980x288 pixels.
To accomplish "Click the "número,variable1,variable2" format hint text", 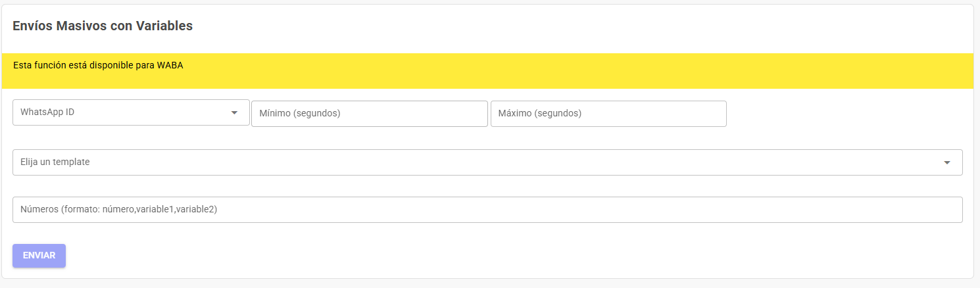I will pos(160,210).
